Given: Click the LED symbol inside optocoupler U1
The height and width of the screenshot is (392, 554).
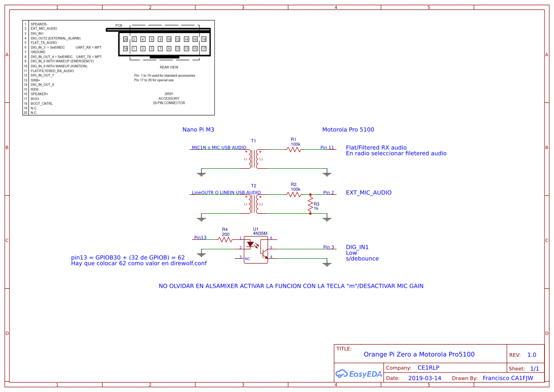Looking at the screenshot, I should [251, 244].
